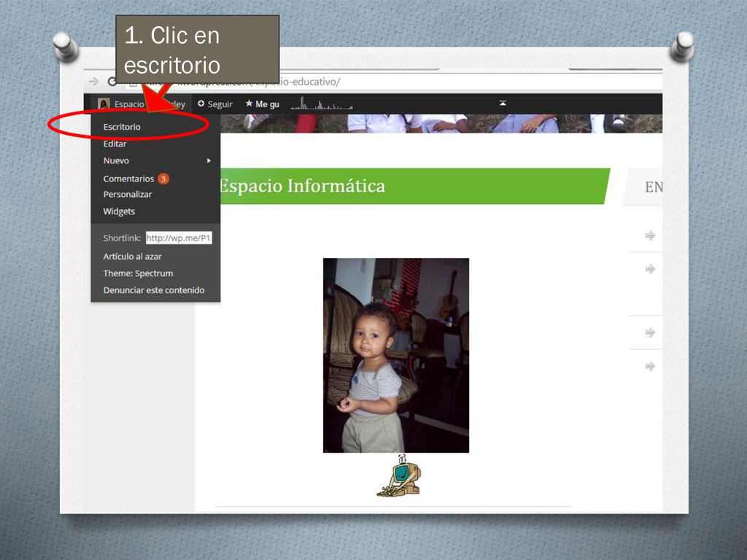This screenshot has height=560, width=747.
Task: Open the site stats sparkline graph
Action: 322,103
